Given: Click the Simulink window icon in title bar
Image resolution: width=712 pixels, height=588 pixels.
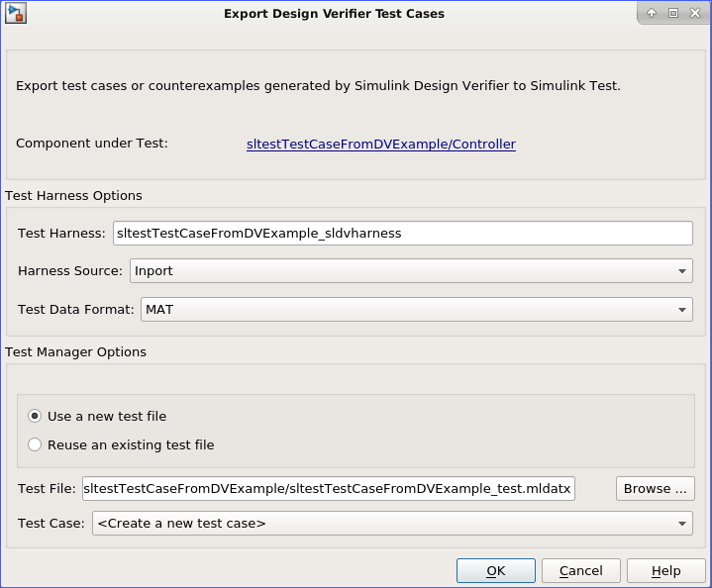Looking at the screenshot, I should (x=15, y=13).
